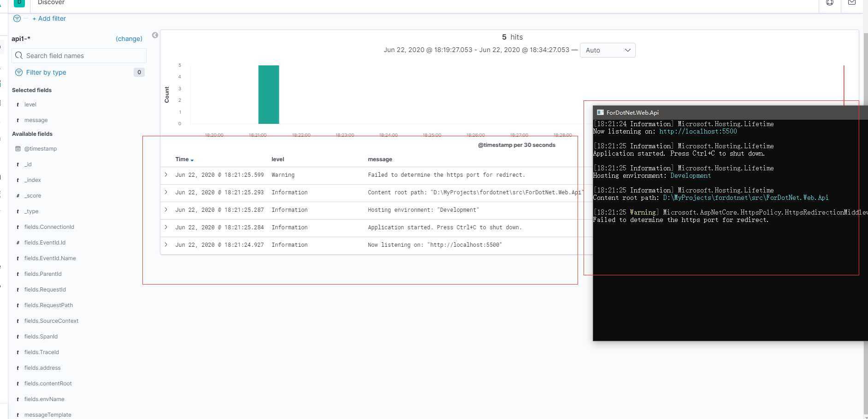The height and width of the screenshot is (419, 868).
Task: Click the (change) index pattern link
Action: tap(129, 39)
